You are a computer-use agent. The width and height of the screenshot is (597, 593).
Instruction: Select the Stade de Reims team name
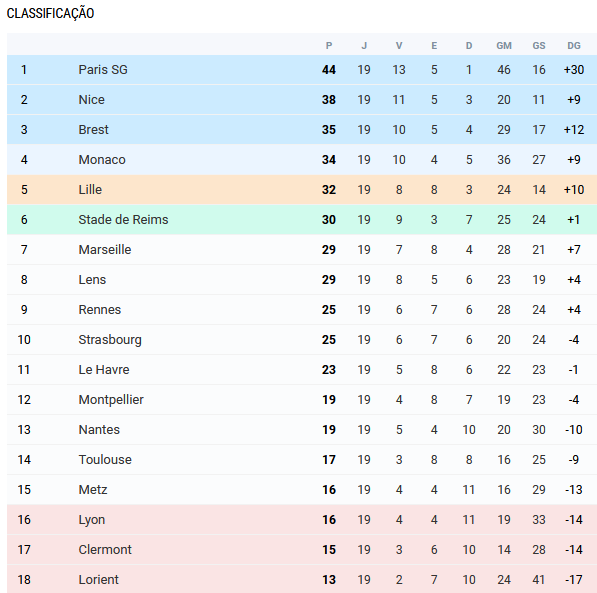(123, 220)
